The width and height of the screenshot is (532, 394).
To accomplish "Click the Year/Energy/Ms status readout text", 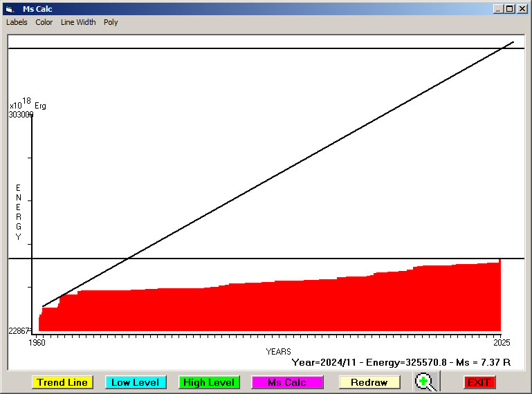I will (401, 362).
